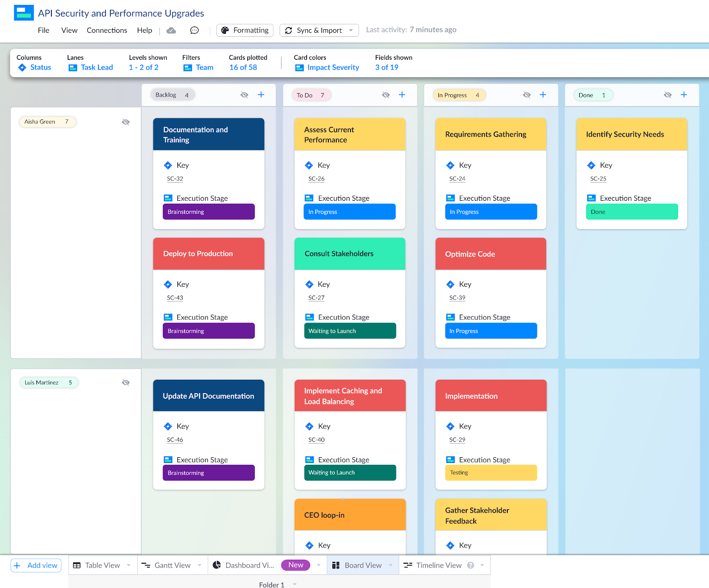Open the Connections menu

pyautogui.click(x=107, y=30)
